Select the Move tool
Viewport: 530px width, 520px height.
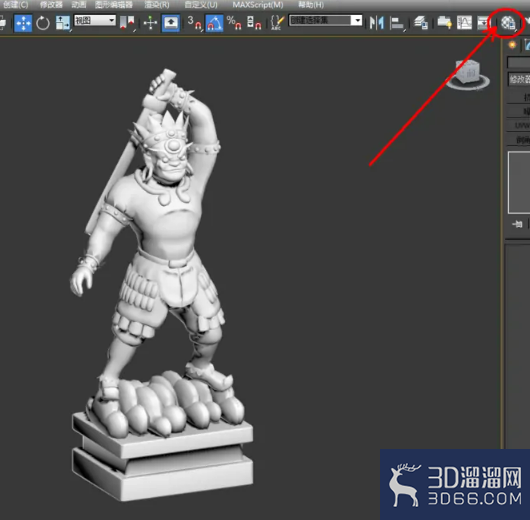(x=23, y=23)
